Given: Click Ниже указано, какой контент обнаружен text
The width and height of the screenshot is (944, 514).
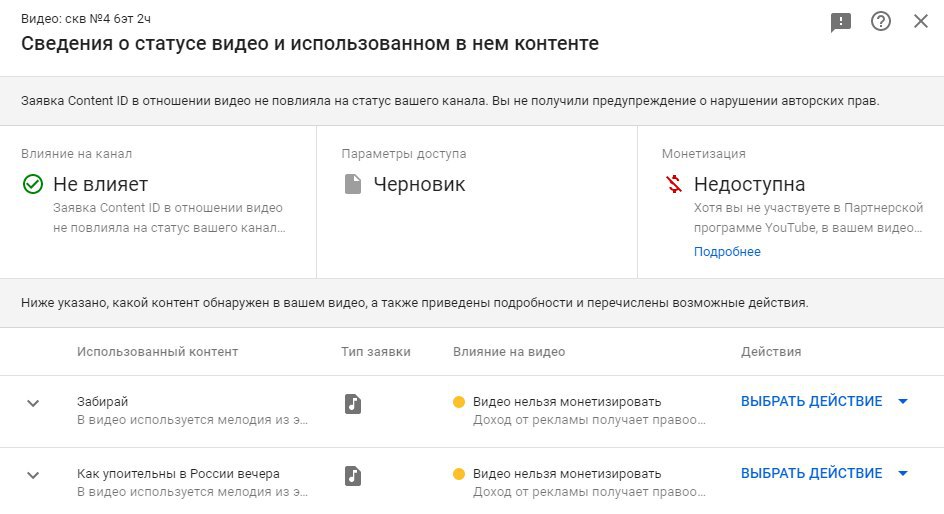Looking at the screenshot, I should [415, 303].
